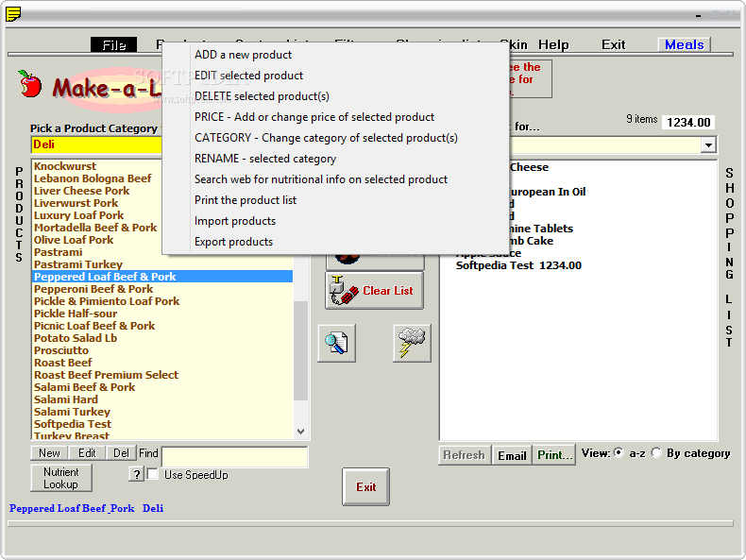Choose ADD a new product
Screen dimensions: 746x560
(x=243, y=55)
